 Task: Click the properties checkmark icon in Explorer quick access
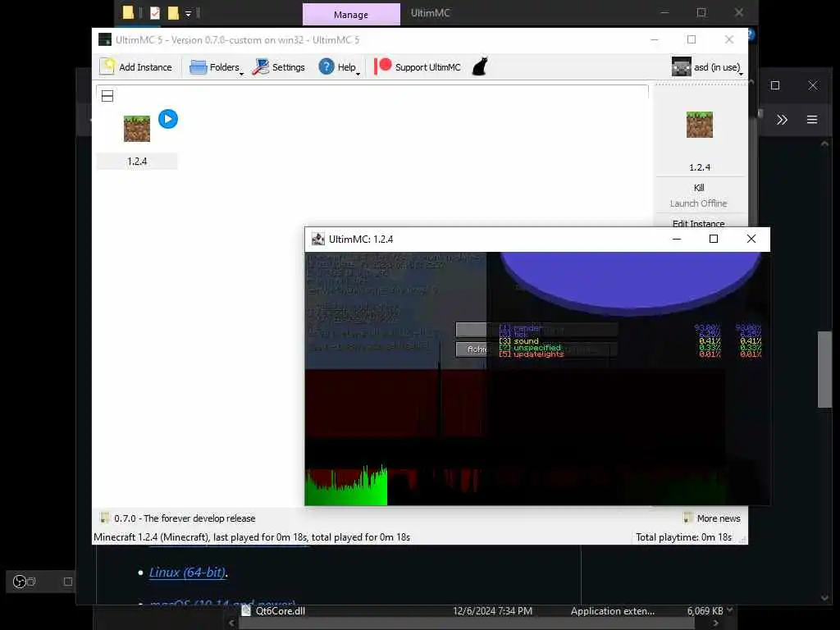[155, 12]
